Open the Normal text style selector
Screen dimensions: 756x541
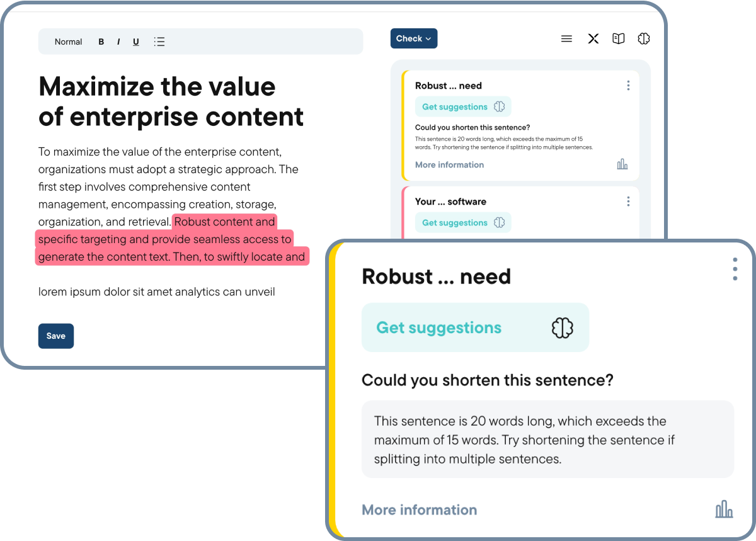point(68,42)
